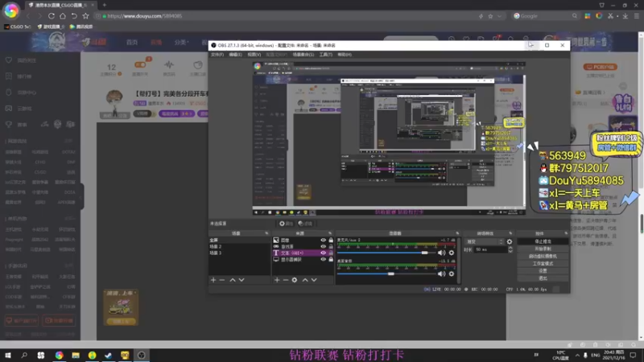Move source down in Sources panel
Image resolution: width=644 pixels, height=362 pixels.
[314, 280]
